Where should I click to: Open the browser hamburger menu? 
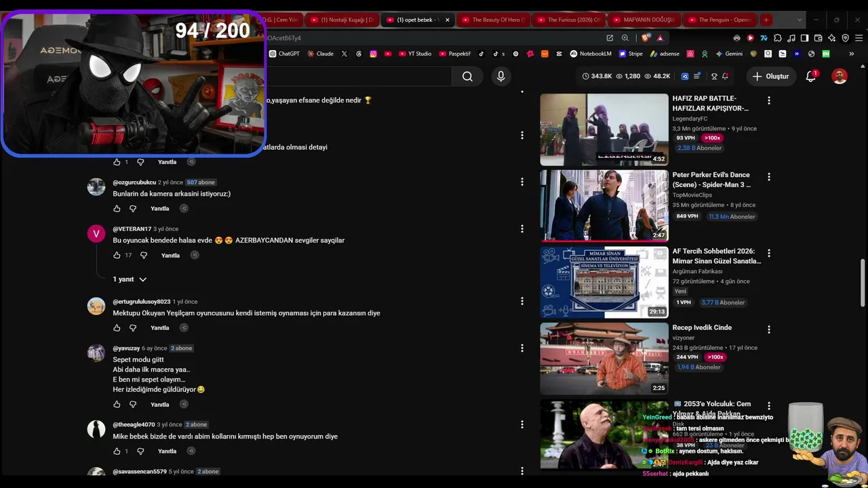859,38
